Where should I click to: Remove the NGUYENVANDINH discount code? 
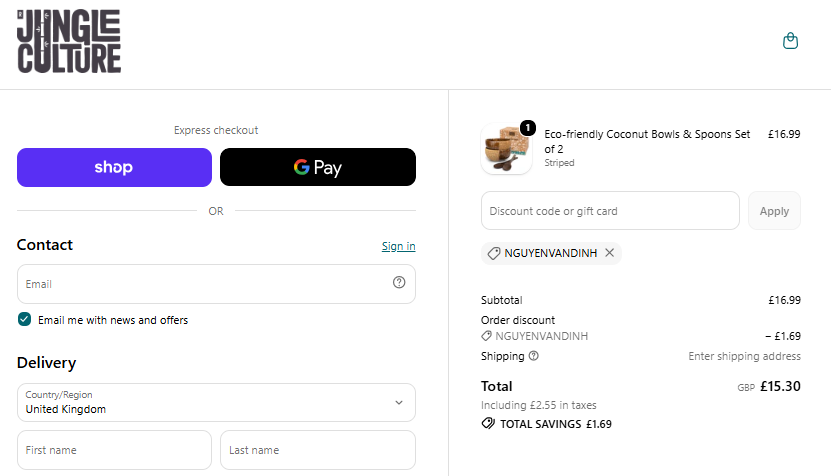[x=609, y=253]
